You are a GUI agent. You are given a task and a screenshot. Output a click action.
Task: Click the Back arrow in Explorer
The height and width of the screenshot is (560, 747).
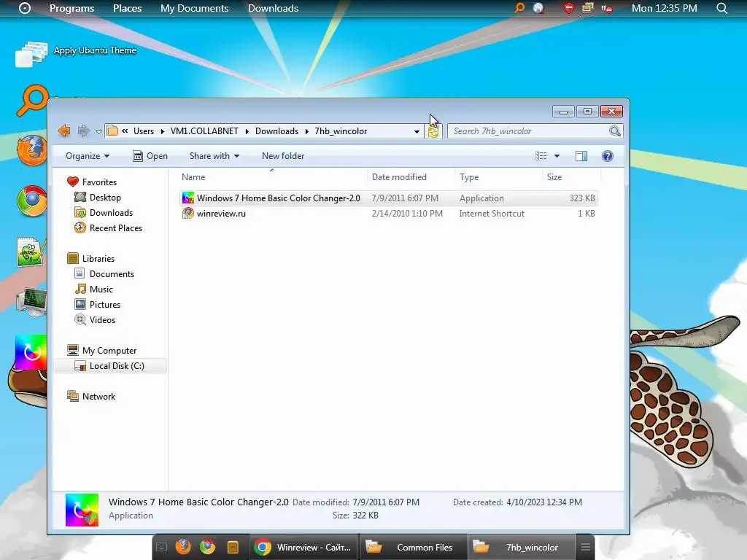click(x=64, y=131)
